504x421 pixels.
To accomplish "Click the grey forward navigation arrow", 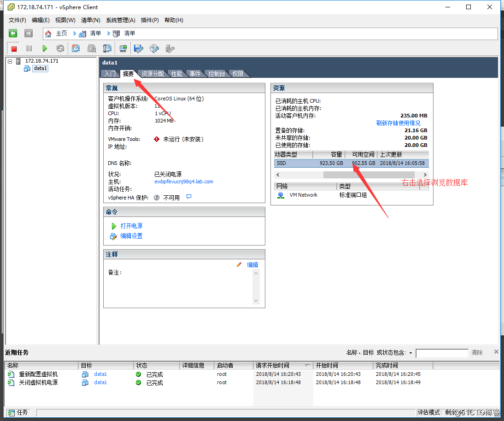I will pos(29,33).
